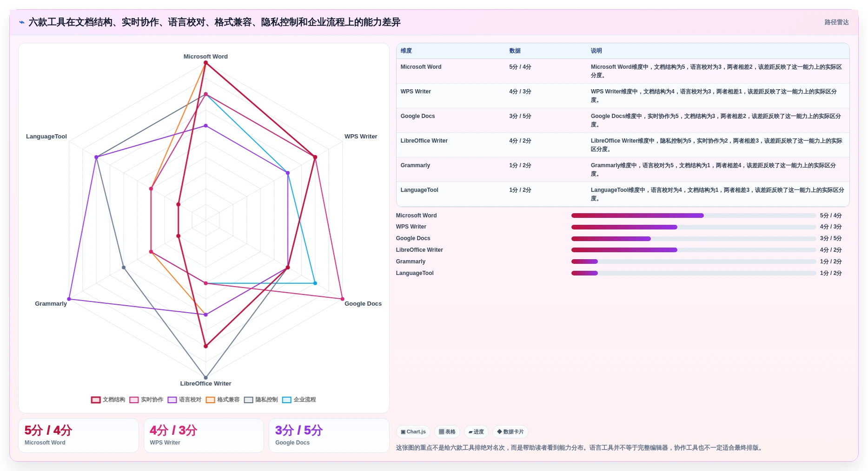Click the LibreOffice Writer radar axis label
The image size is (868, 471).
(x=205, y=384)
